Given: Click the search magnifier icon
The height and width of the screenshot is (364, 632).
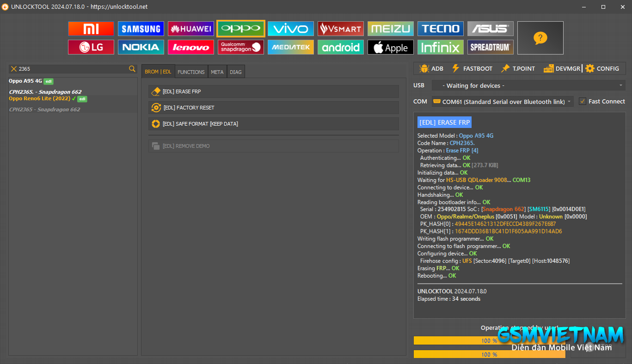Looking at the screenshot, I should coord(132,69).
